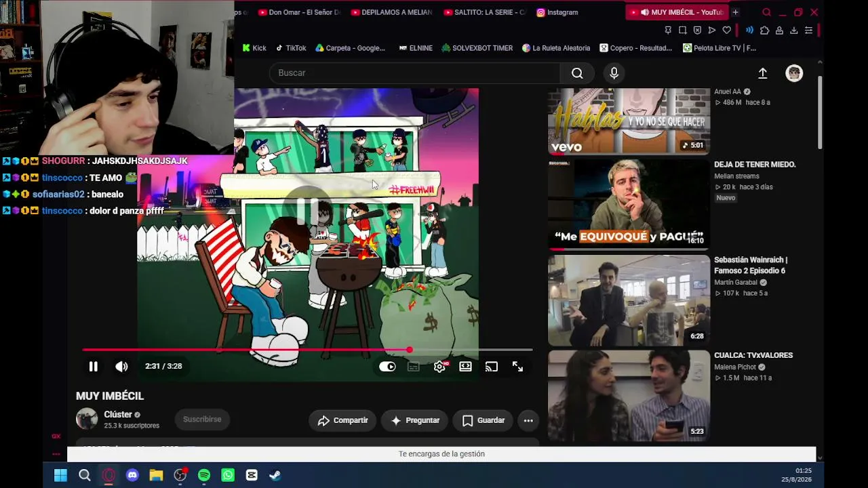Viewport: 868px width, 488px height.
Task: Open the Sebastián Wainraich Famoso 2 thumbnail
Action: [x=629, y=300]
